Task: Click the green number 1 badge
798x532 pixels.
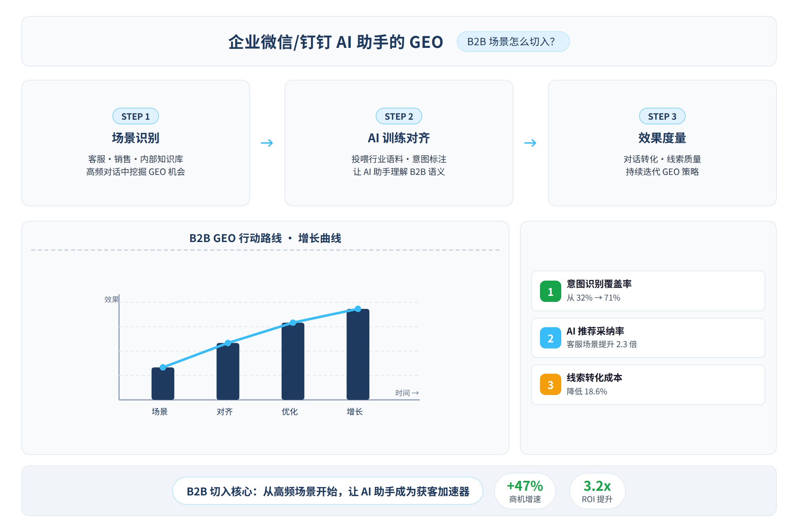Action: click(x=550, y=291)
